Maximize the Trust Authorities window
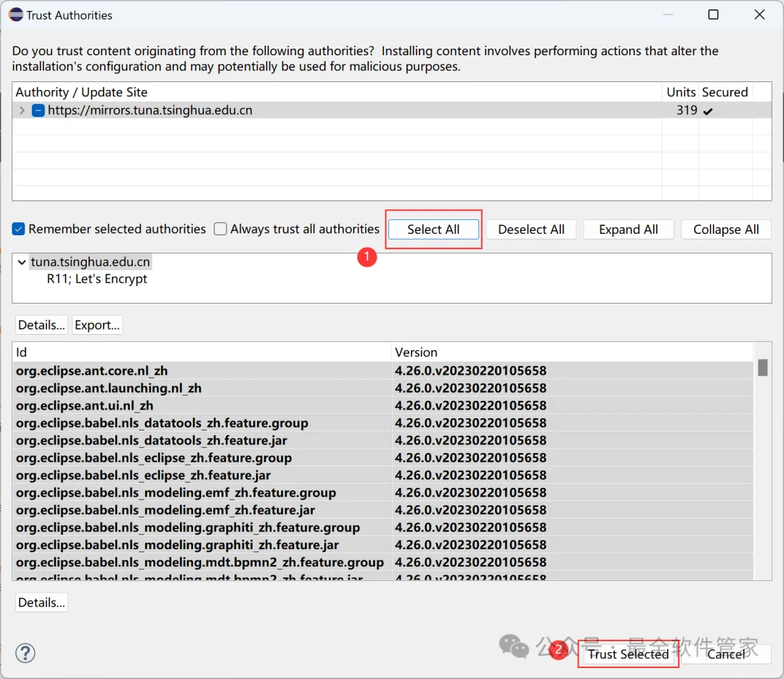 714,15
